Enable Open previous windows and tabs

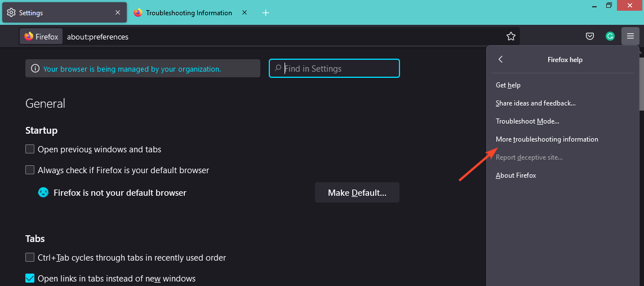tap(29, 149)
